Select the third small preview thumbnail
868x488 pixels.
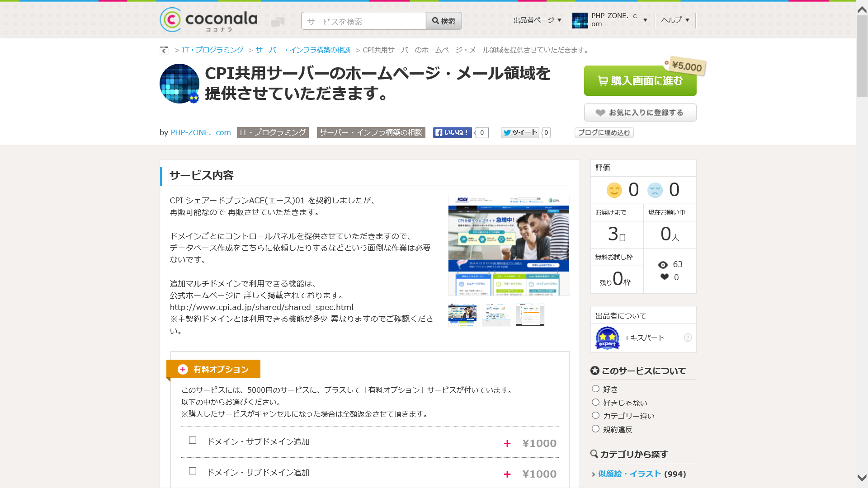[530, 315]
